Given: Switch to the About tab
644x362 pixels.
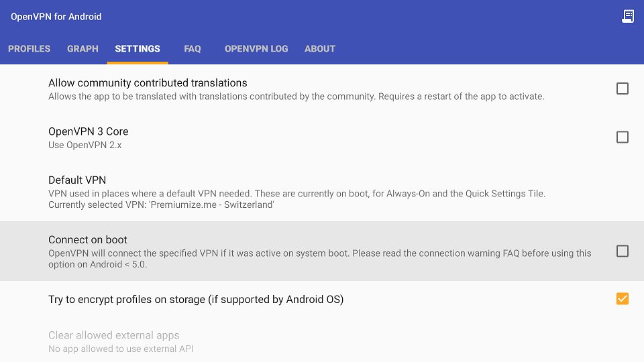Looking at the screenshot, I should (320, 49).
